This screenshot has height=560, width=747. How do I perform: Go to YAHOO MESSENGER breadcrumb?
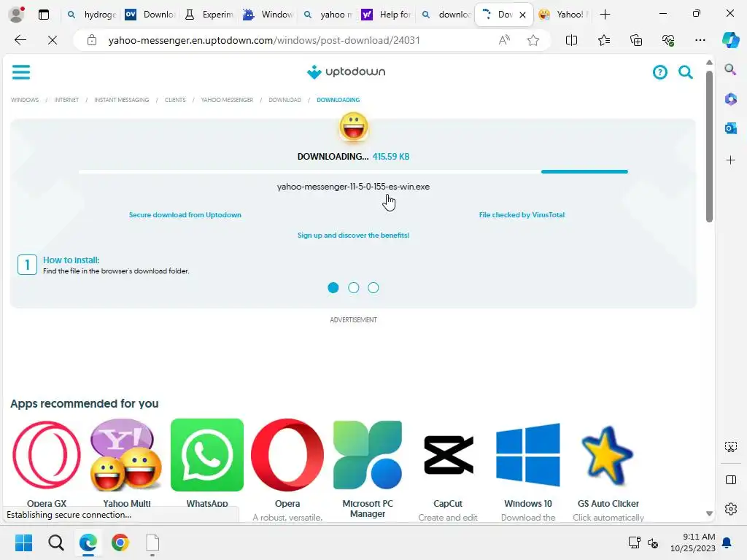[227, 100]
